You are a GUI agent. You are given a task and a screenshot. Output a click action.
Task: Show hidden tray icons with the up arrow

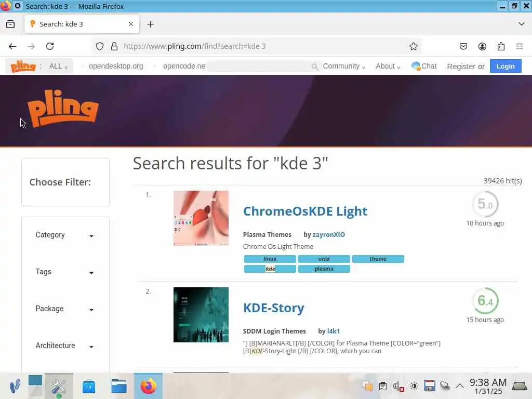[x=459, y=386]
